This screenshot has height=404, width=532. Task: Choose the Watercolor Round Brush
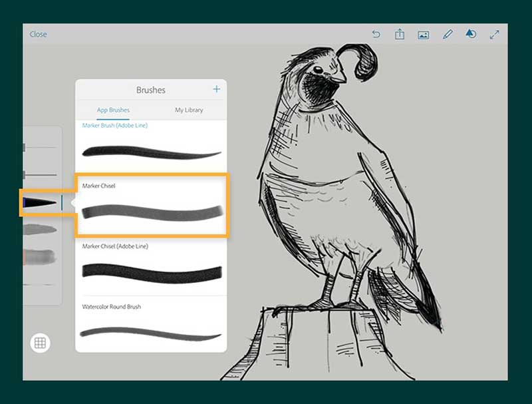(151, 331)
